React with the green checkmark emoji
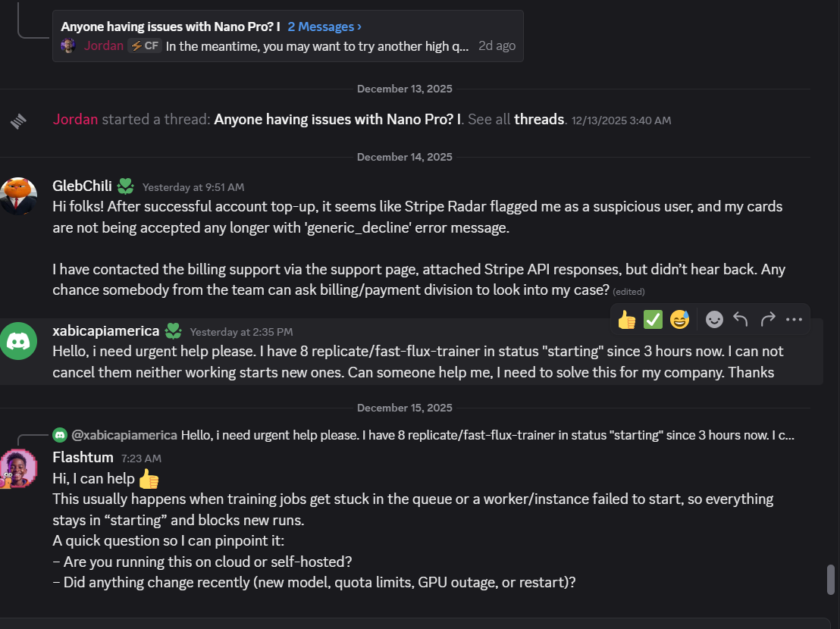This screenshot has height=629, width=840. coord(653,319)
